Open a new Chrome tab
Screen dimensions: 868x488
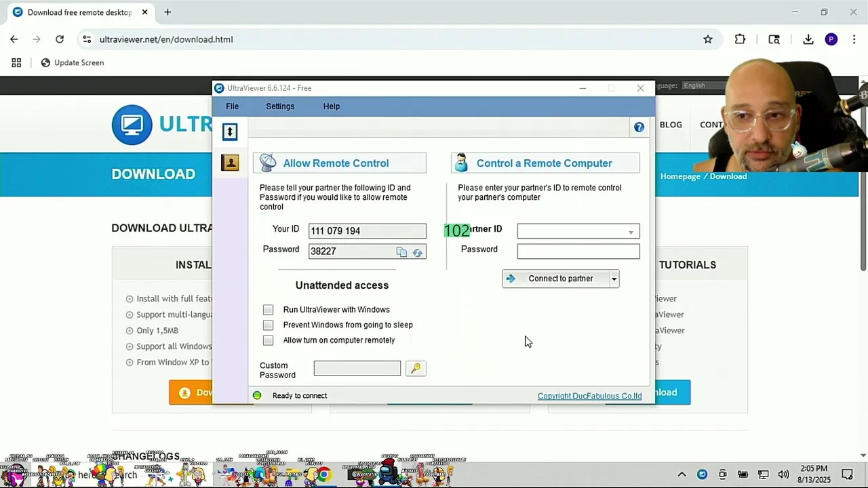tap(167, 12)
